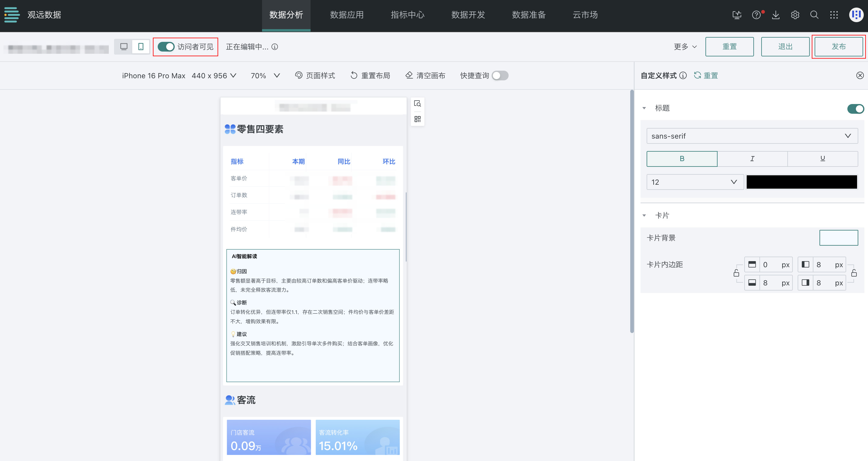
Task: Click the 发布 button
Action: 839,46
